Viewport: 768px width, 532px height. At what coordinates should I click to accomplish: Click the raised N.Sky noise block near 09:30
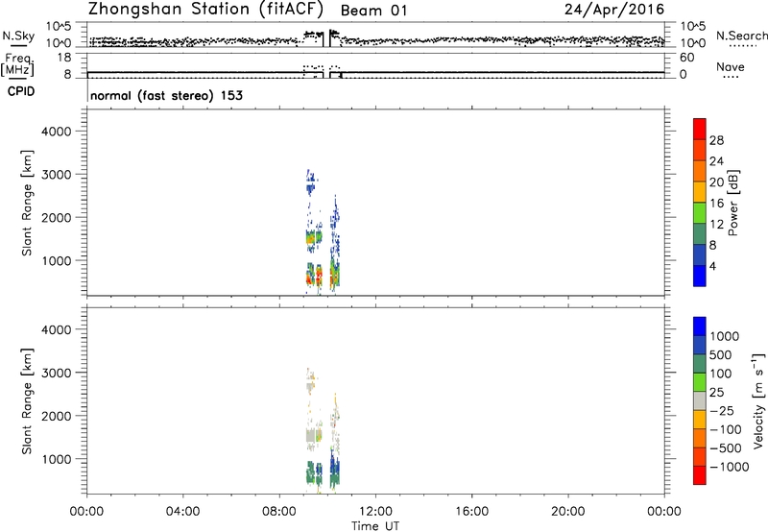(314, 36)
